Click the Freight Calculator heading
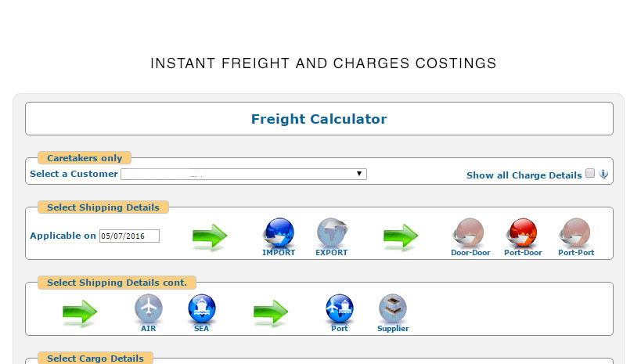 (319, 119)
